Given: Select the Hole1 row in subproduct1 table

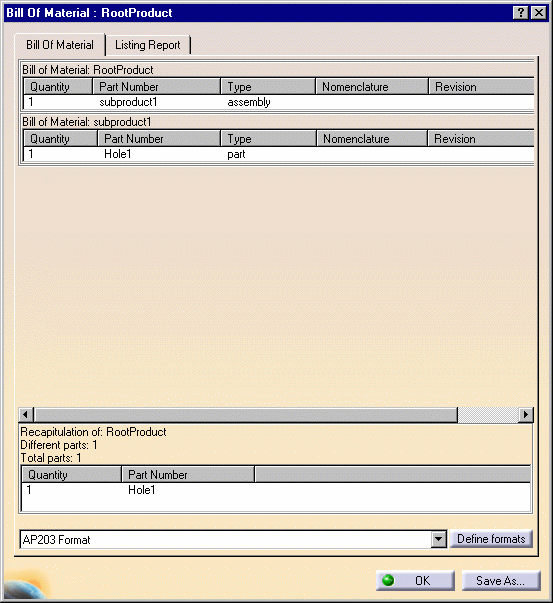Looking at the screenshot, I should [278, 154].
